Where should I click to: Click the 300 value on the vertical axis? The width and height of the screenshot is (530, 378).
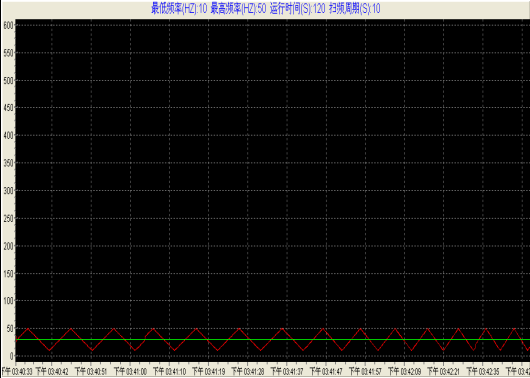(8, 191)
